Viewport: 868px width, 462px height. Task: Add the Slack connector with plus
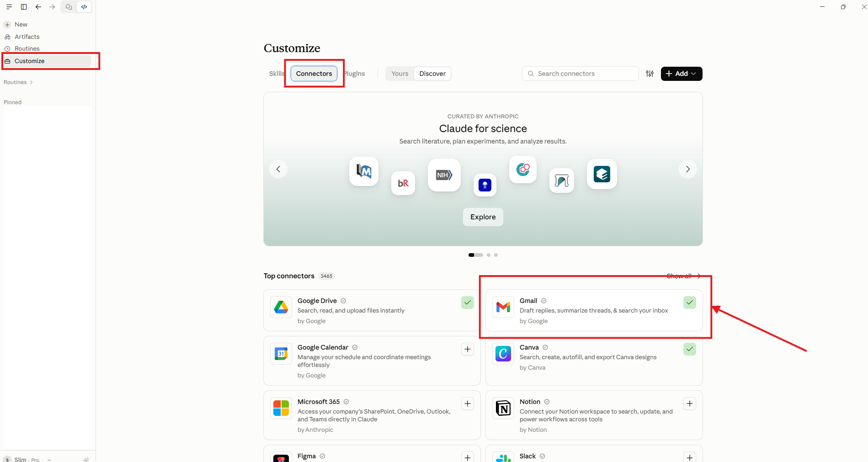pos(690,457)
